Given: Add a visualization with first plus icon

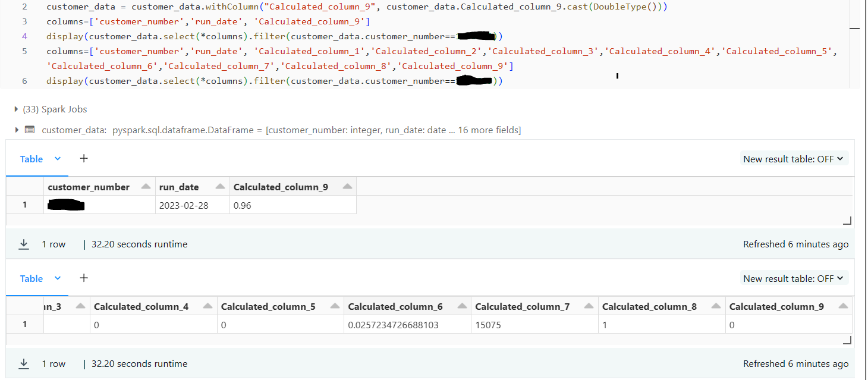Looking at the screenshot, I should tap(84, 158).
